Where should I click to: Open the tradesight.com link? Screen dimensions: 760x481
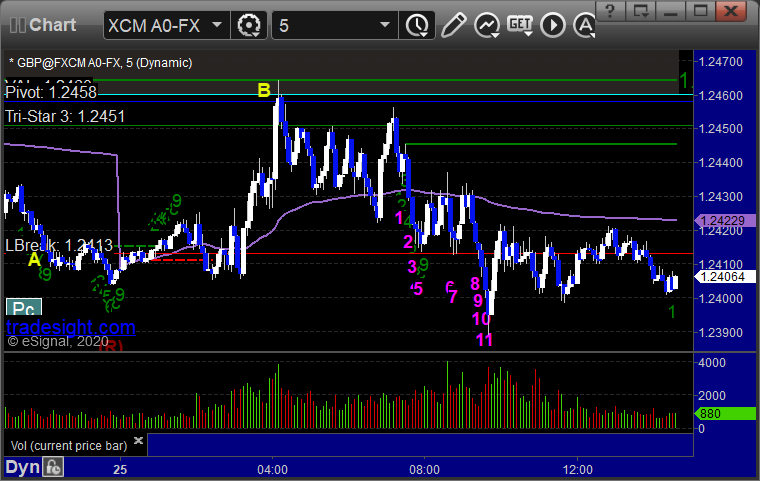point(71,328)
